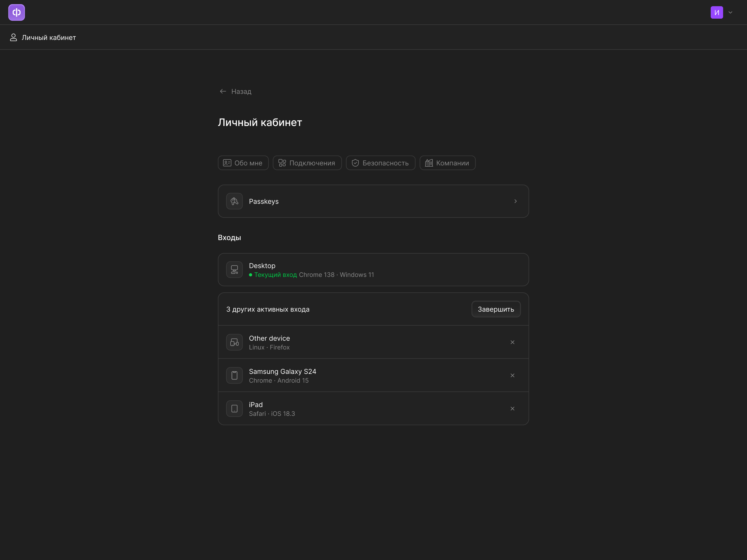Open the Компании tab
This screenshot has width=747, height=560.
[448, 163]
